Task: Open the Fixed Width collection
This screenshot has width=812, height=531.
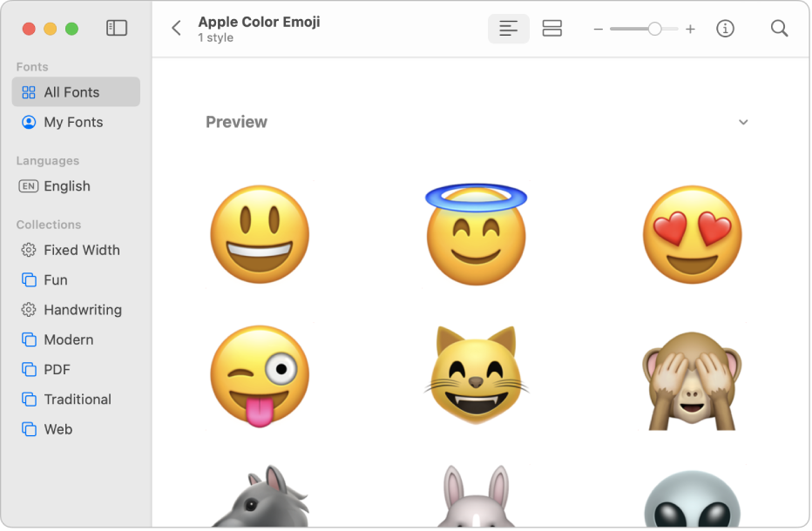Action: tap(76, 250)
